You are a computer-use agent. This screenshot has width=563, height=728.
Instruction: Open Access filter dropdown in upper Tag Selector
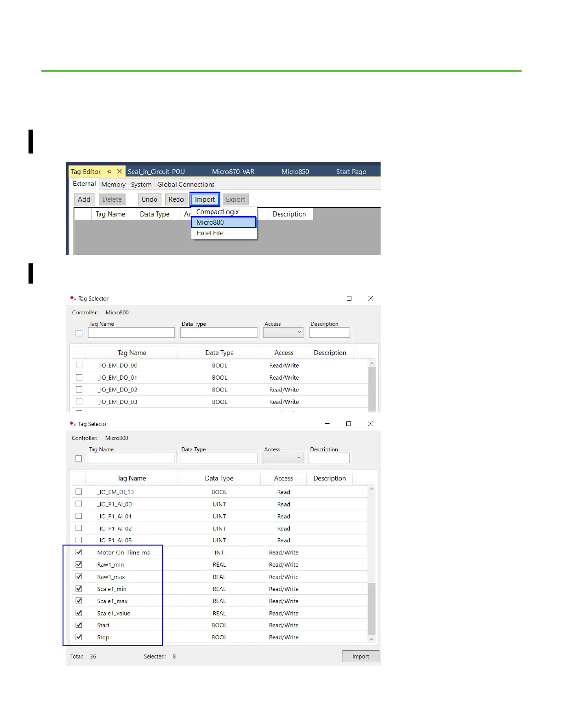[284, 332]
